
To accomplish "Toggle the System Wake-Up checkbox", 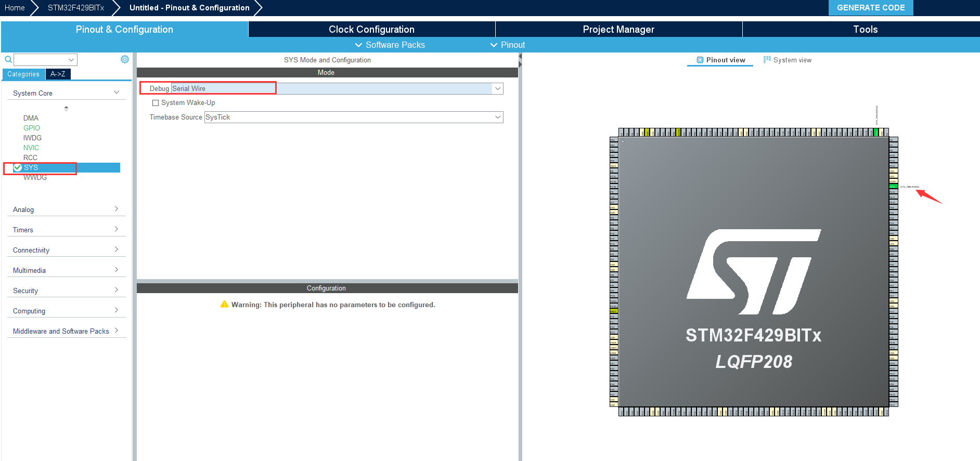I will [x=156, y=103].
